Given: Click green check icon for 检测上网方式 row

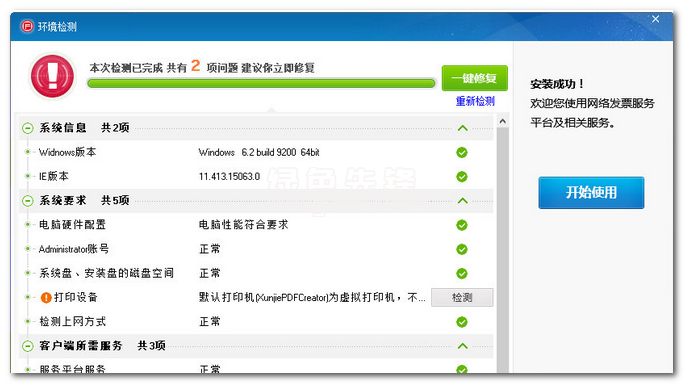Looking at the screenshot, I should (x=462, y=322).
